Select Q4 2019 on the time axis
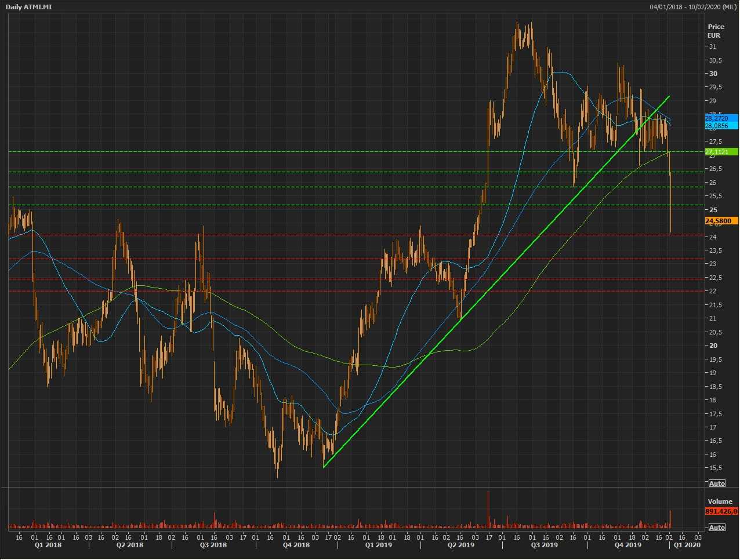 627,545
